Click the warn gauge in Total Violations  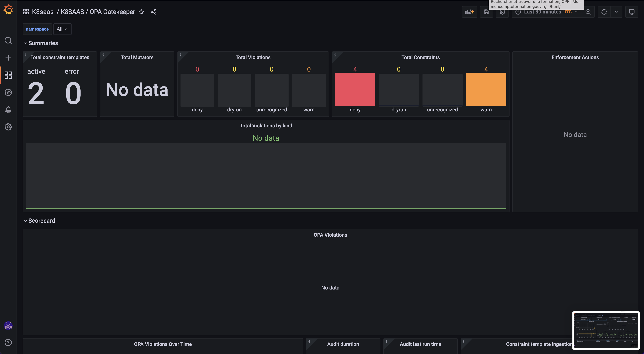[309, 90]
